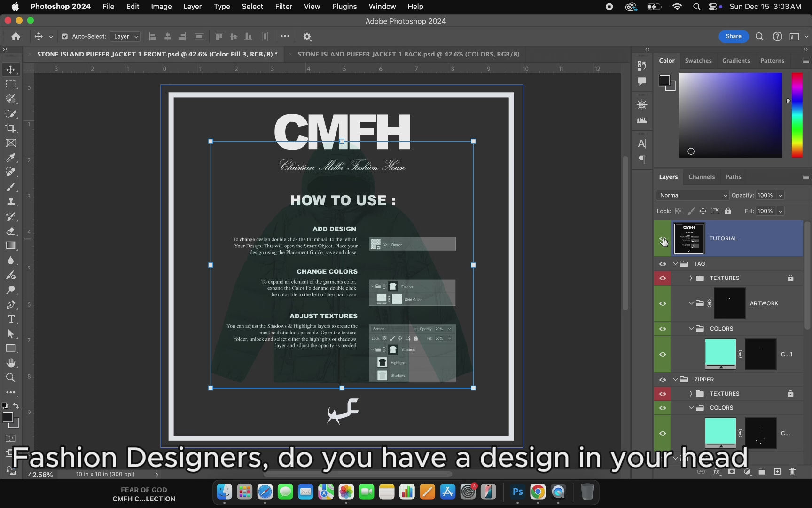Open Google Chrome from the Dock
Image resolution: width=812 pixels, height=508 pixels.
click(x=538, y=492)
